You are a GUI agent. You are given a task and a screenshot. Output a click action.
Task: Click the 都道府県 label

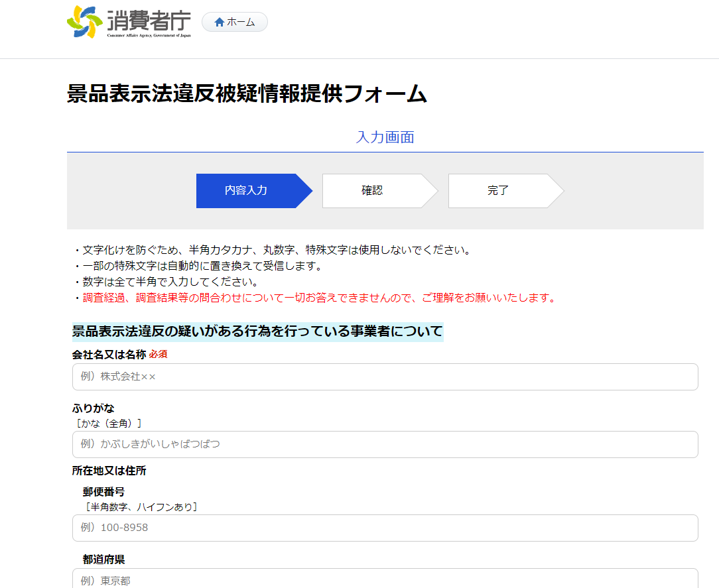(x=103, y=559)
